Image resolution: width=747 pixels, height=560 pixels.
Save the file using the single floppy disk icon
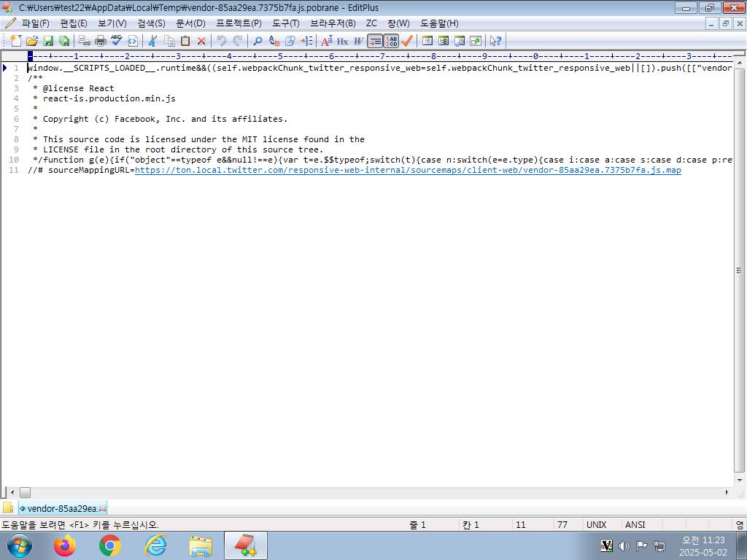point(48,41)
